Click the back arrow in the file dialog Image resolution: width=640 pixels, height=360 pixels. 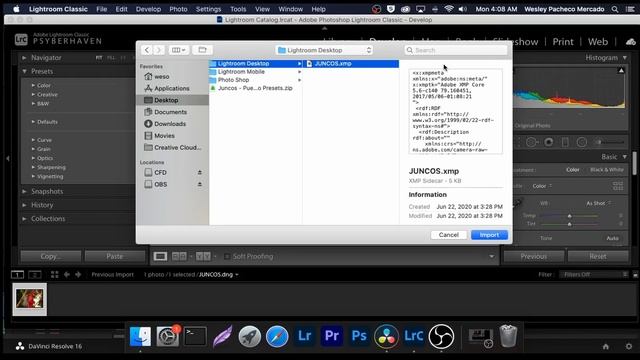coord(147,50)
